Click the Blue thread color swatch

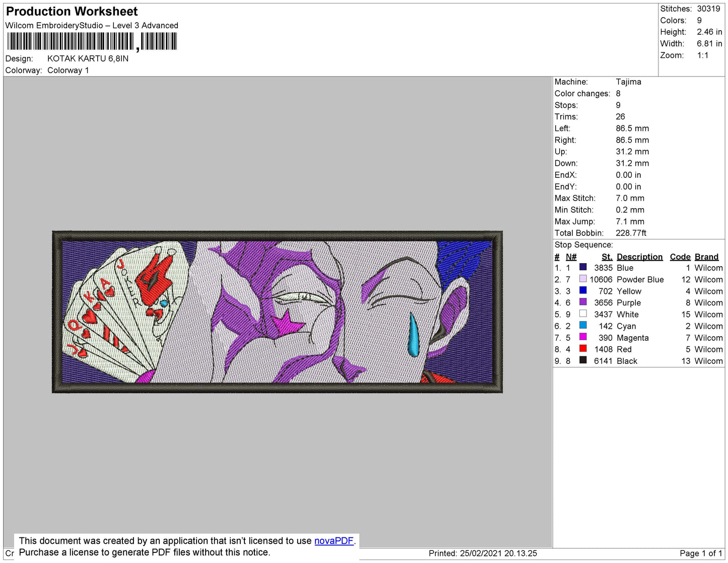(x=583, y=267)
